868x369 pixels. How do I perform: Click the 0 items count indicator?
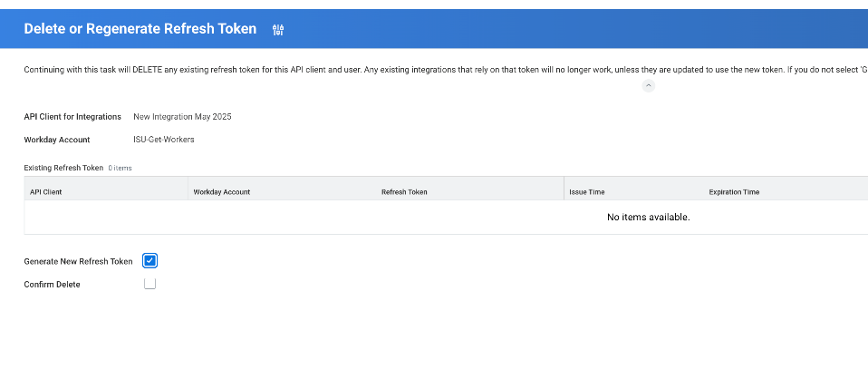(x=121, y=169)
